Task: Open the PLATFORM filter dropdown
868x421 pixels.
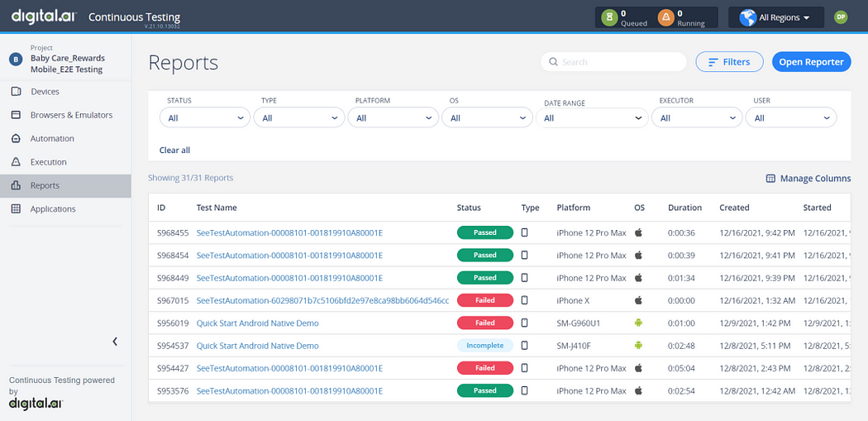Action: coord(393,118)
